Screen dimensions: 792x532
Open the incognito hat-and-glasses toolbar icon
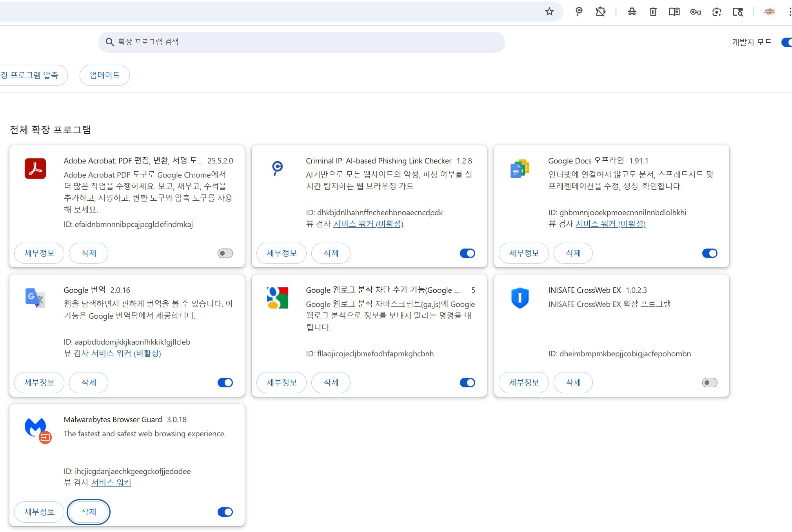click(x=632, y=12)
